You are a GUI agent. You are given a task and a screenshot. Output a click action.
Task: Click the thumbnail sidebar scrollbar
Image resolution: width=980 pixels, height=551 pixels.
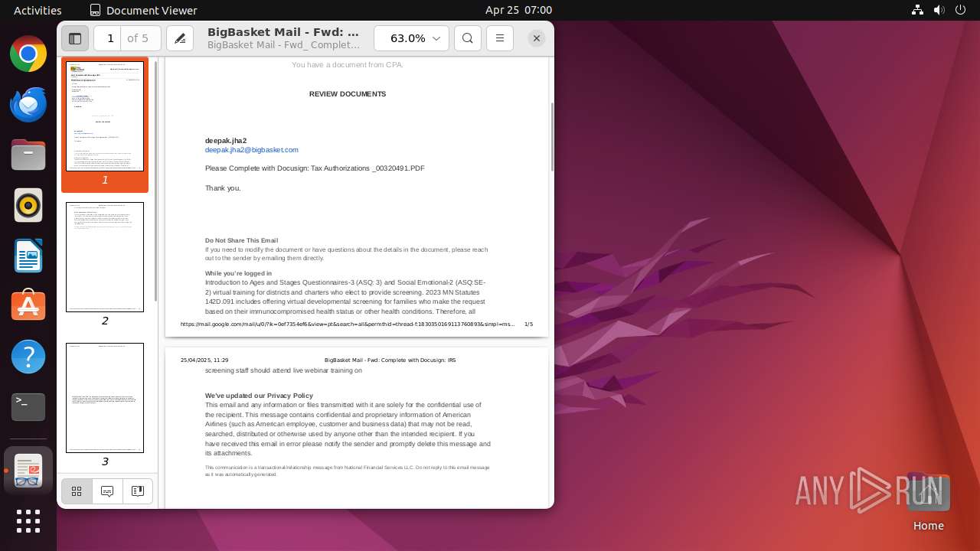[156, 180]
